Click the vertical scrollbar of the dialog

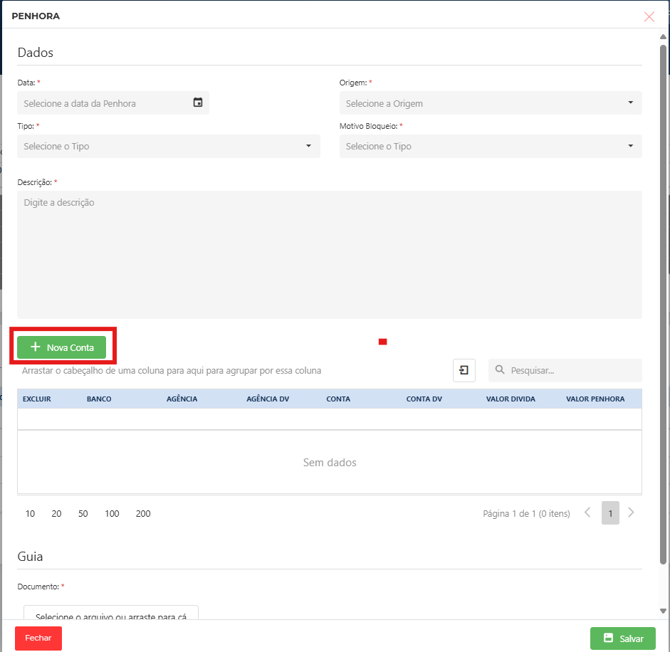pos(663,300)
